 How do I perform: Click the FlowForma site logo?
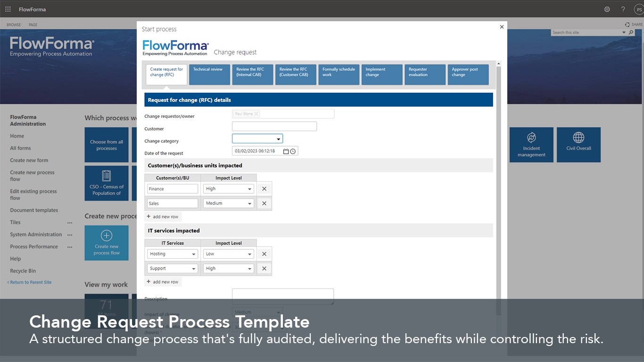click(x=52, y=47)
